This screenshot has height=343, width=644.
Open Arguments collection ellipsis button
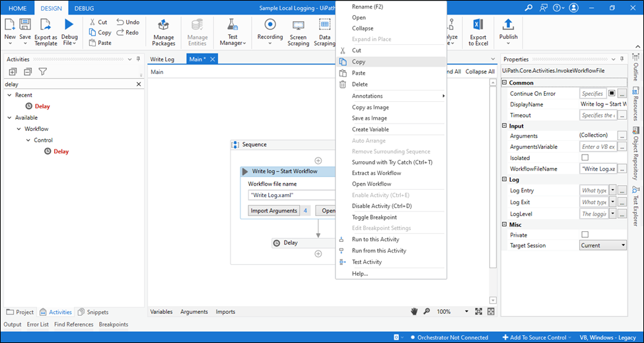tap(622, 135)
